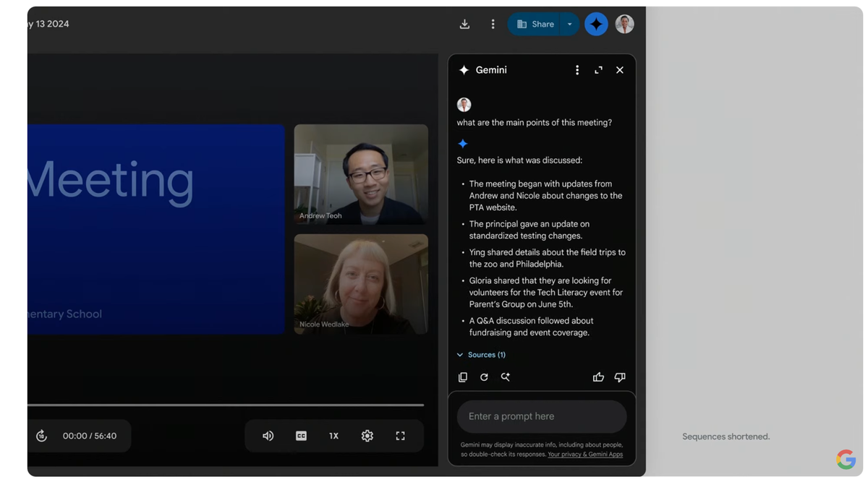Enter fullscreen video mode
The height and width of the screenshot is (482, 868).
[x=400, y=436]
